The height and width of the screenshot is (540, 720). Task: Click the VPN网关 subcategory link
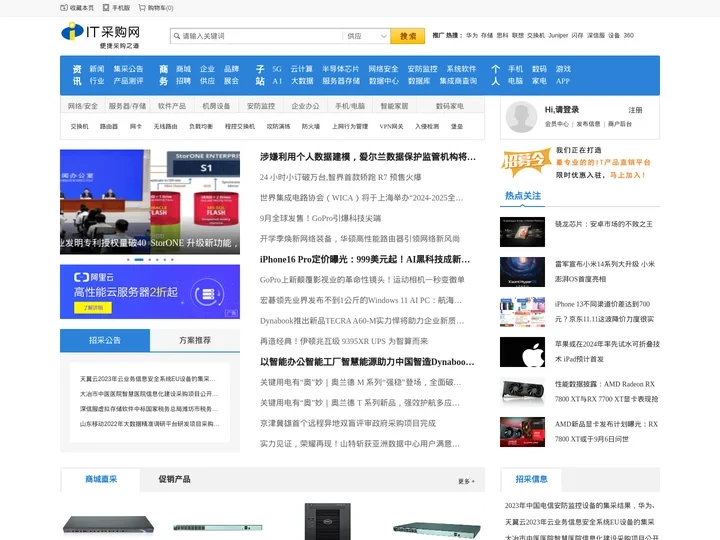tap(391, 126)
